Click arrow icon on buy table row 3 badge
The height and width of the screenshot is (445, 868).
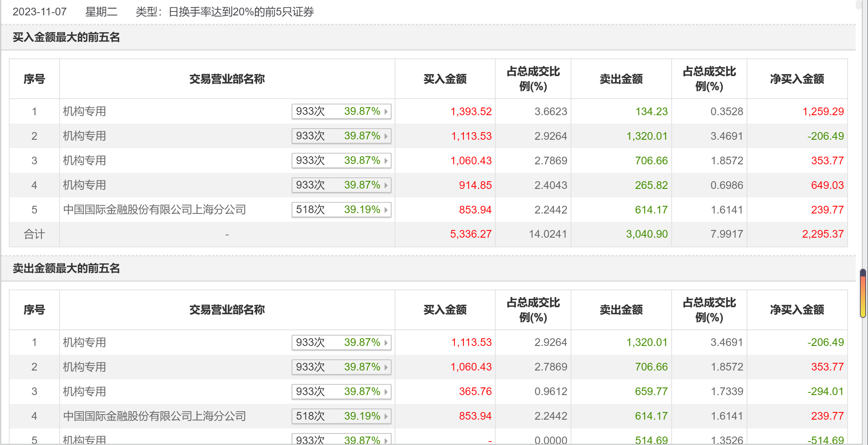tap(386, 160)
